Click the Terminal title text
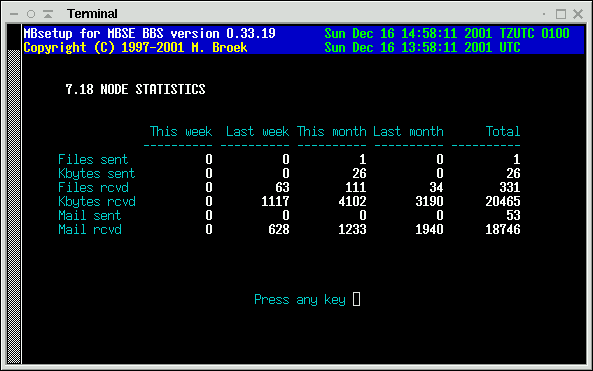Screen dimensions: 593x371 click(92, 14)
